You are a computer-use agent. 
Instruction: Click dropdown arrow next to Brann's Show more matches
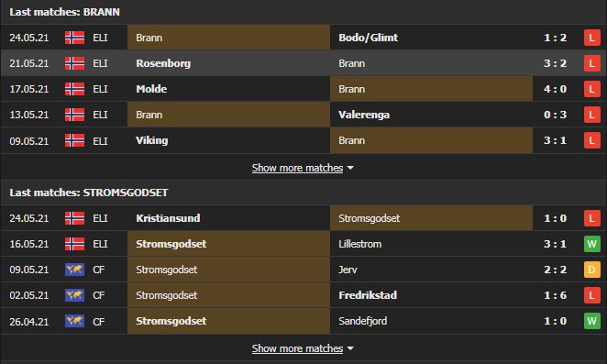[x=350, y=168]
